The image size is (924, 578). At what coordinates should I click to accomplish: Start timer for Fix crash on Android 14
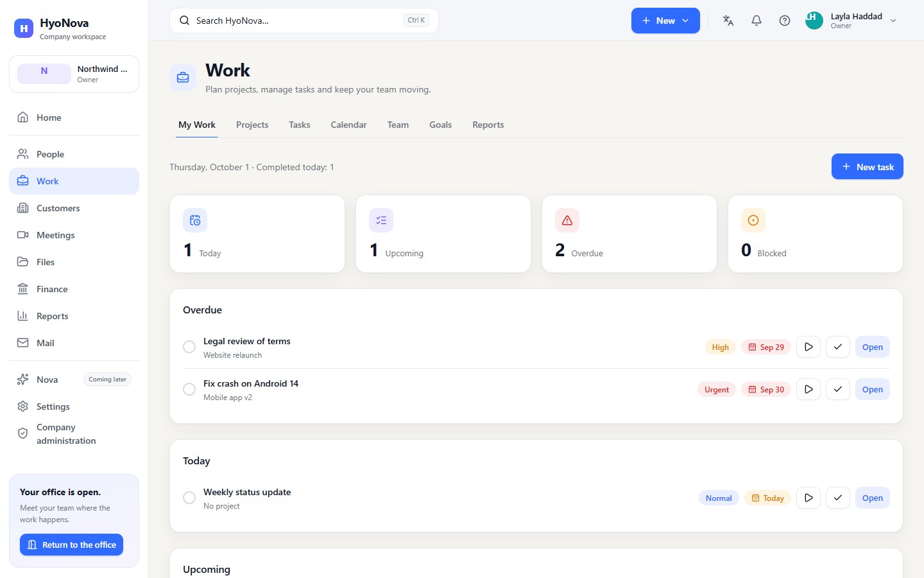coord(809,389)
